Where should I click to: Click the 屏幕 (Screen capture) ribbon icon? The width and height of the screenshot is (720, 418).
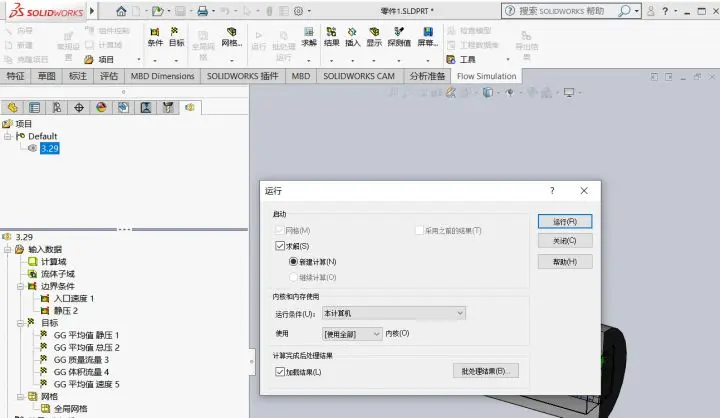[x=428, y=36]
